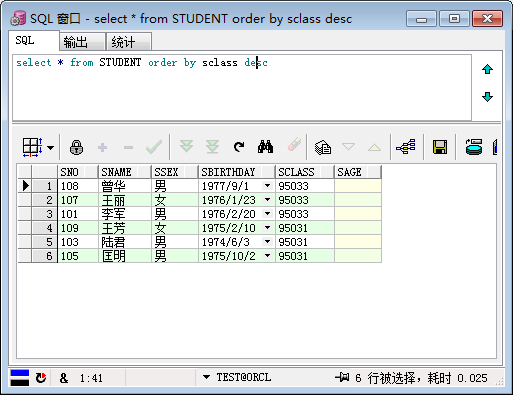Switch to the 统计 tab
Image resolution: width=513 pixels, height=395 pixels.
[x=129, y=42]
